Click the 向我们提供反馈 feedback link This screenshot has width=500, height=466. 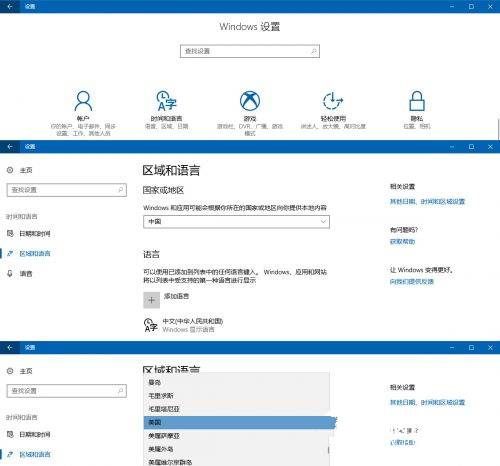[412, 282]
